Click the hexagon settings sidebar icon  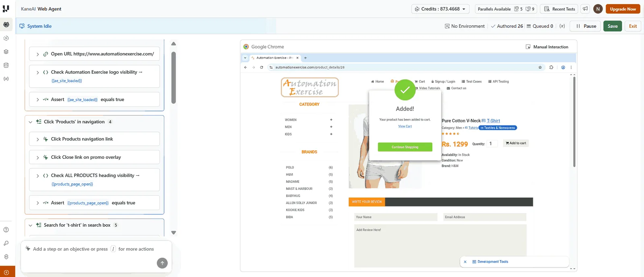coord(6,256)
